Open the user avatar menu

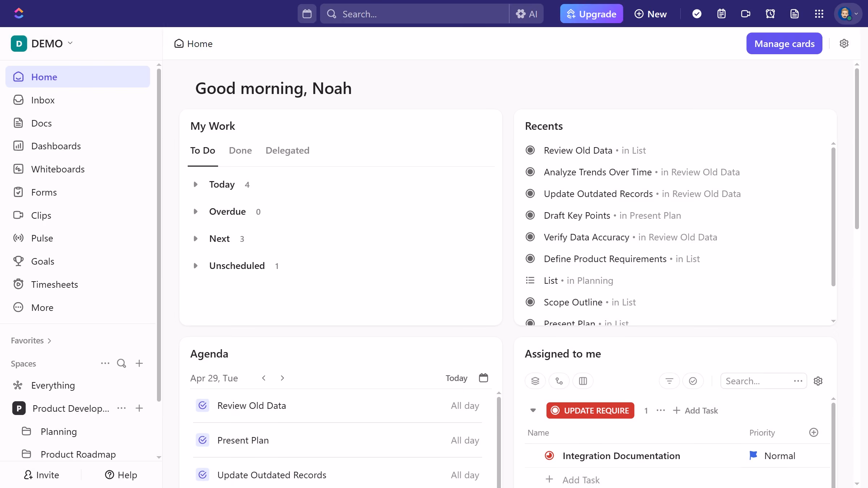(848, 14)
